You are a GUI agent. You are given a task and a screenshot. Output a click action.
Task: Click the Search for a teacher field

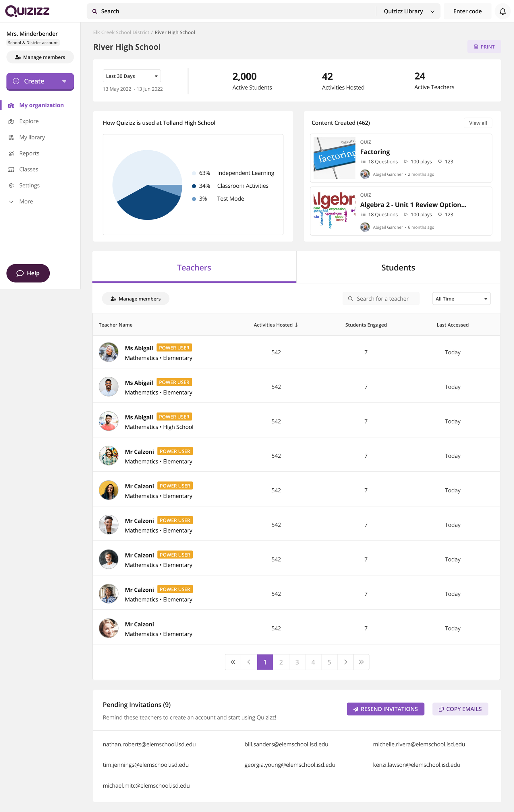click(381, 299)
